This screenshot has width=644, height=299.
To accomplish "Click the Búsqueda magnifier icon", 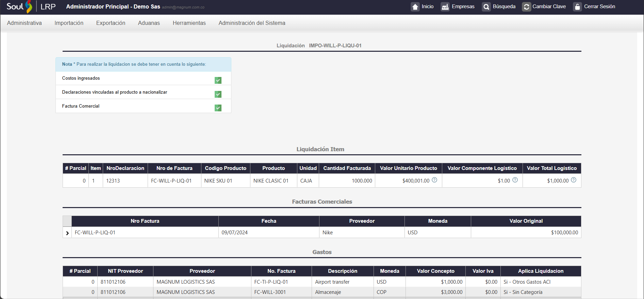I will coord(486,7).
